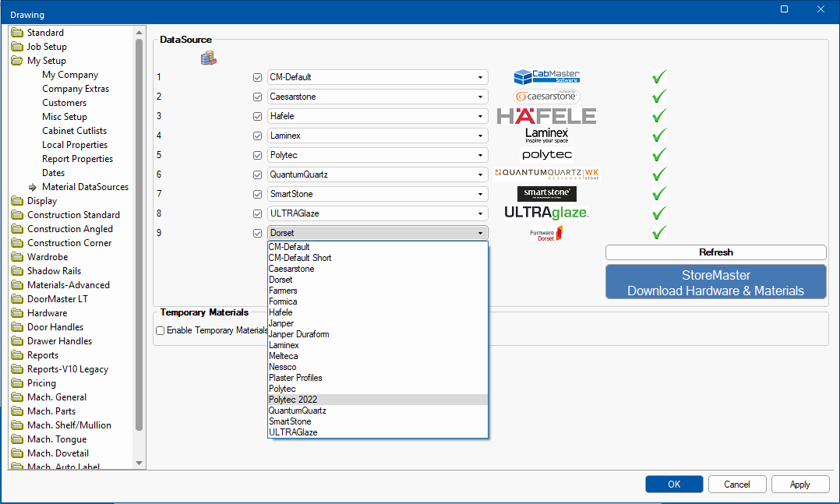Click the Hafele logo

[x=546, y=116]
